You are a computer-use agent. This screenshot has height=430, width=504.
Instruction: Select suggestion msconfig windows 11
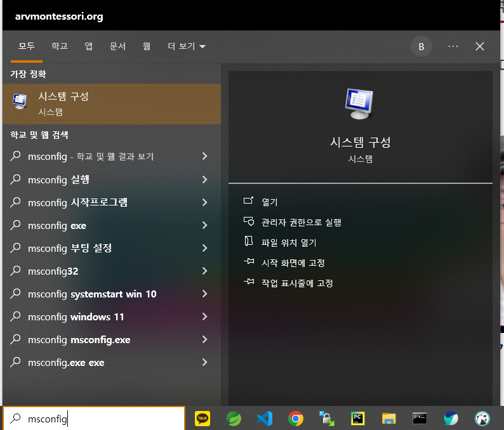click(112, 316)
